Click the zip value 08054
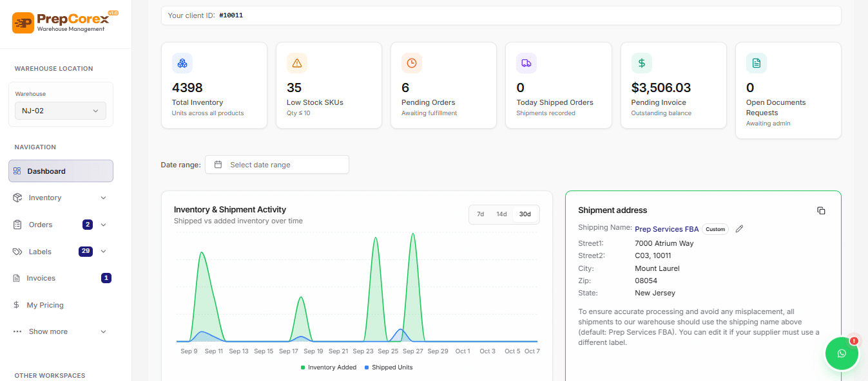The width and height of the screenshot is (868, 381). click(x=646, y=281)
